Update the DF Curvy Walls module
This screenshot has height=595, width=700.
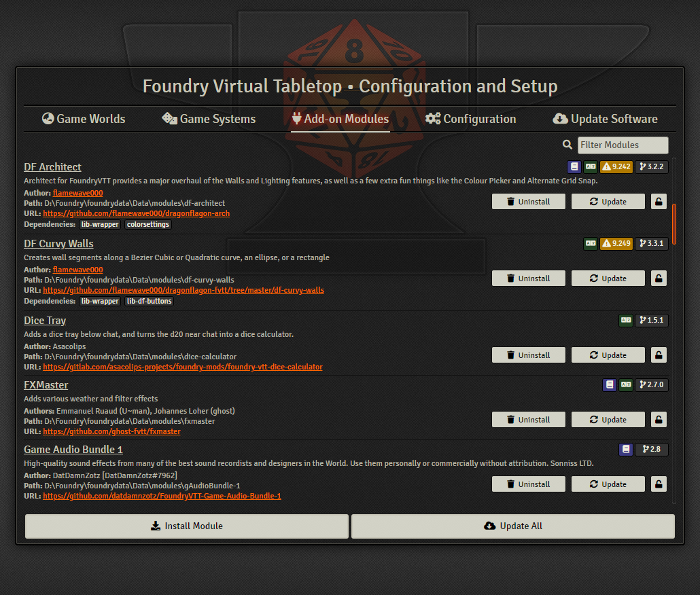point(608,278)
